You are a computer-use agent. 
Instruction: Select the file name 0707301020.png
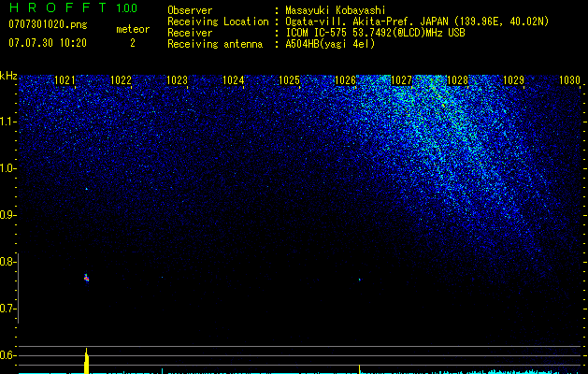[48, 24]
